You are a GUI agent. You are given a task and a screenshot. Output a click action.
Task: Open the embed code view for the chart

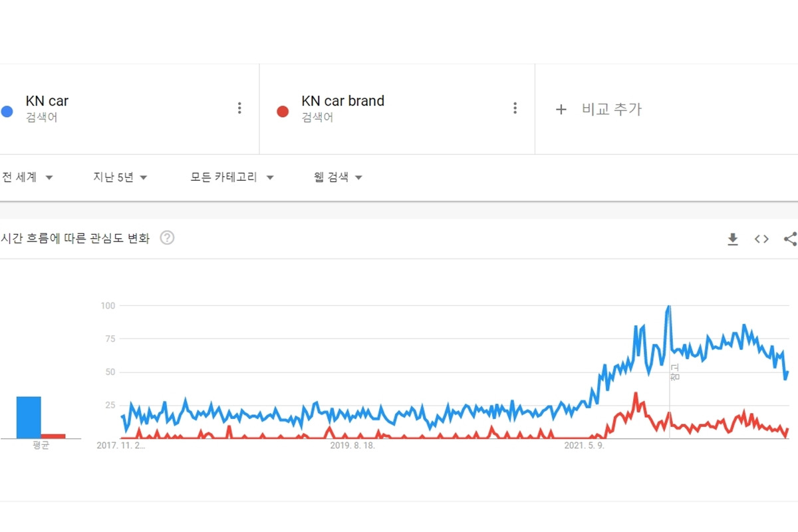(x=761, y=238)
